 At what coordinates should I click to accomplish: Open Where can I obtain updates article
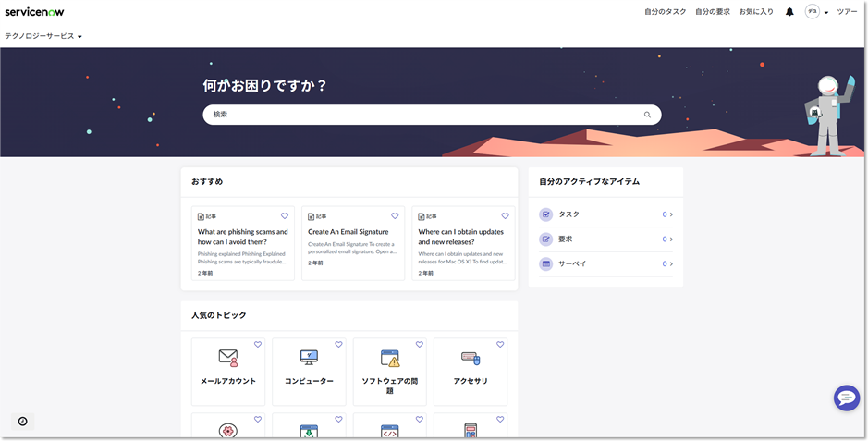tap(460, 237)
